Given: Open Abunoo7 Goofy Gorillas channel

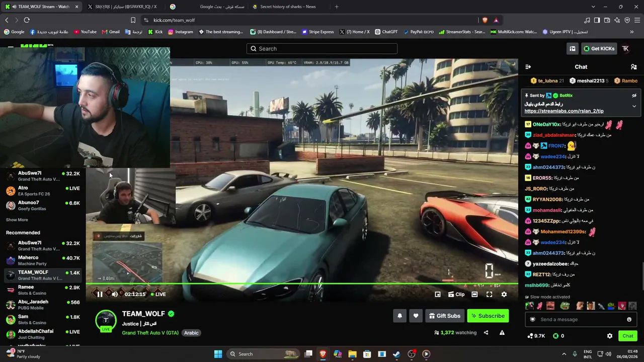Looking at the screenshot, I should click(x=43, y=205).
